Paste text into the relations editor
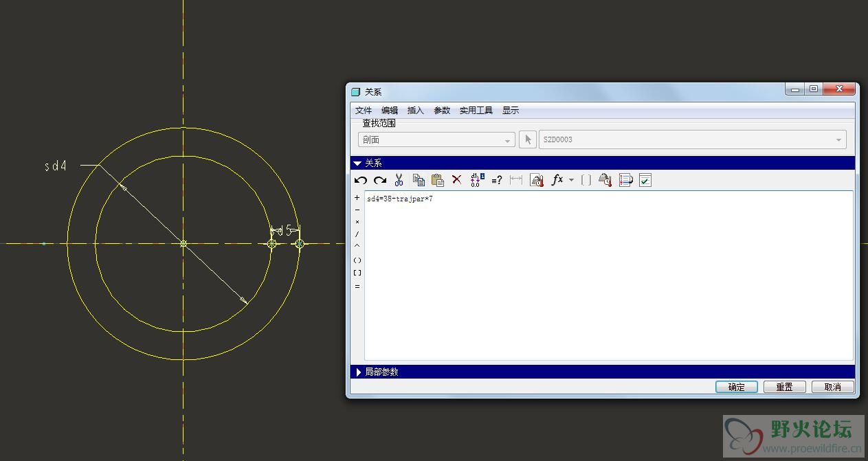 coord(437,180)
